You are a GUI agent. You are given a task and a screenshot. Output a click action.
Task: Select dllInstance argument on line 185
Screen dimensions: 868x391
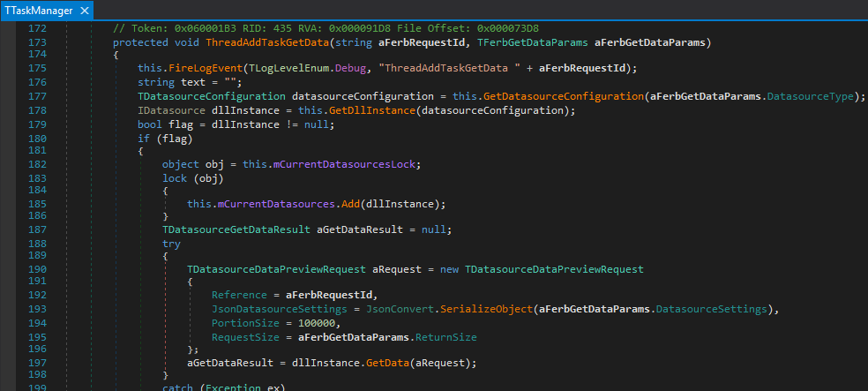click(x=400, y=205)
